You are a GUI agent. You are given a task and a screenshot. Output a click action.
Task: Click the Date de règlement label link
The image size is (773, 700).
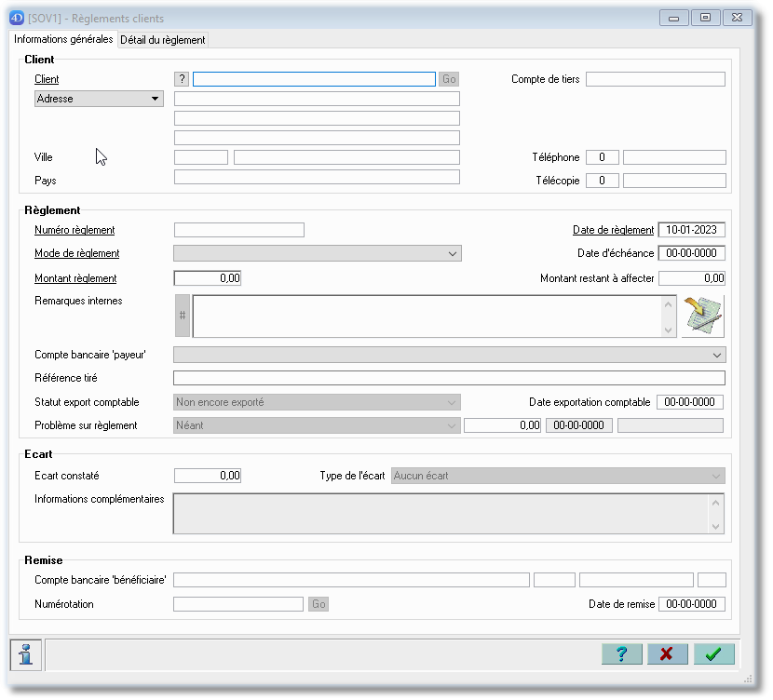point(613,230)
